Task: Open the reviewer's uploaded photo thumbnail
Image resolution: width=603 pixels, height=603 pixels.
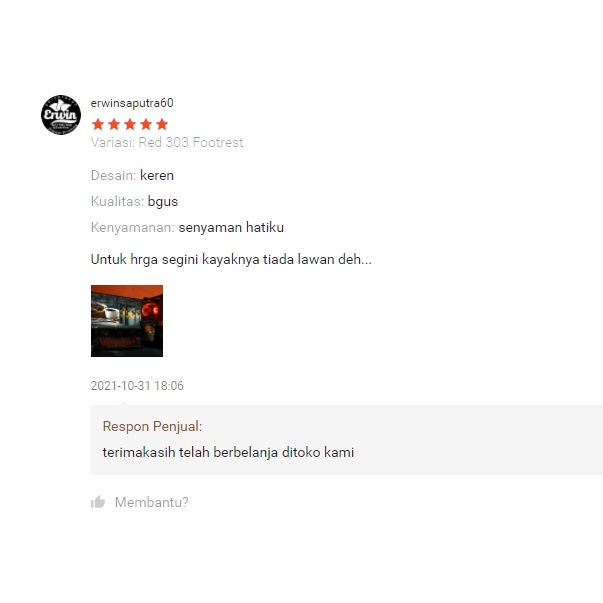Action: [x=127, y=321]
